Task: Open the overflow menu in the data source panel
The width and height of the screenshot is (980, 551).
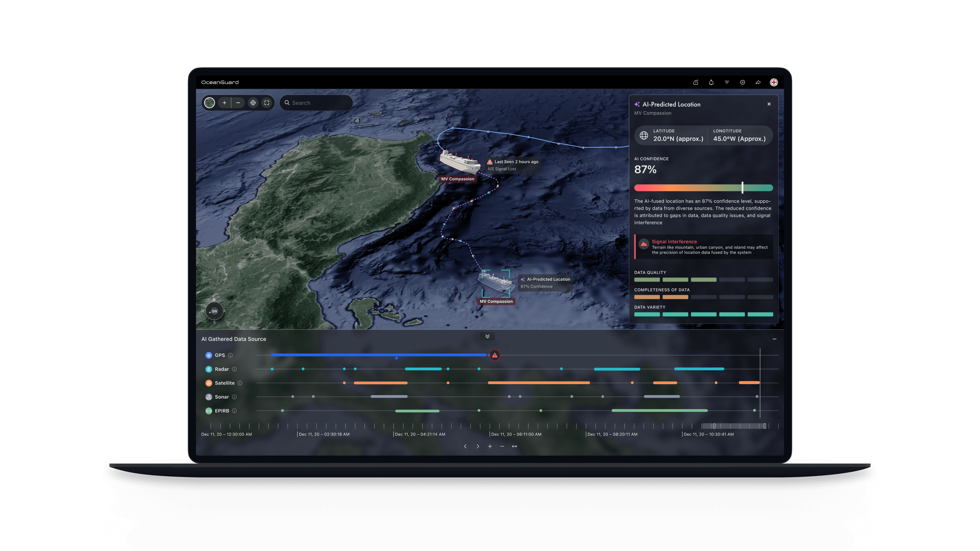Action: 775,339
